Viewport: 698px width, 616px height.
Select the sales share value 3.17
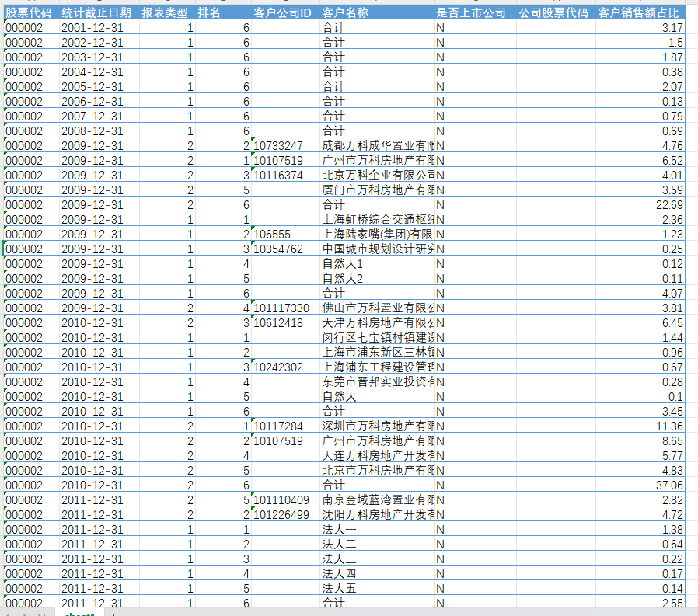point(640,27)
